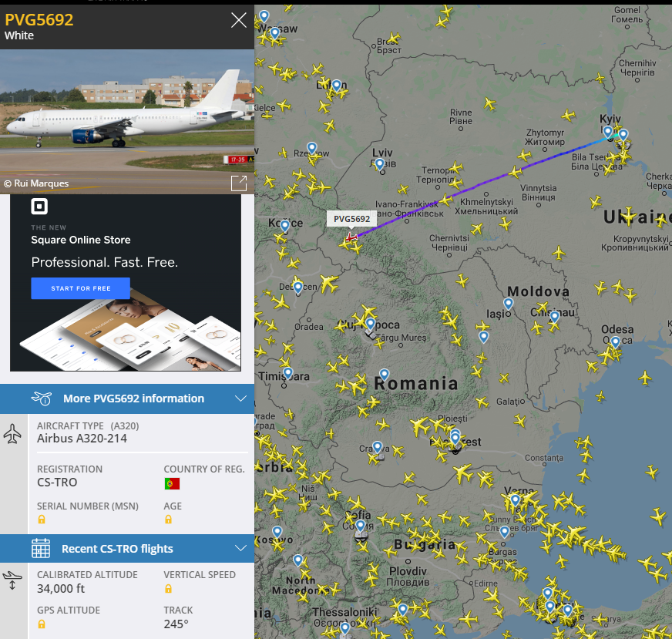Select the Odesa airport pin marker
Image resolution: width=672 pixels, height=639 pixels.
coord(616,342)
